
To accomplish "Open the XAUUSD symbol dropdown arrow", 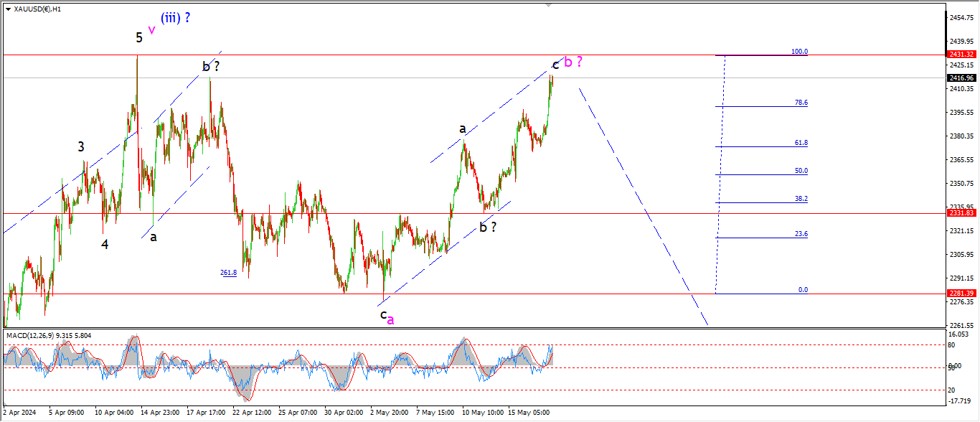I will pos(8,9).
